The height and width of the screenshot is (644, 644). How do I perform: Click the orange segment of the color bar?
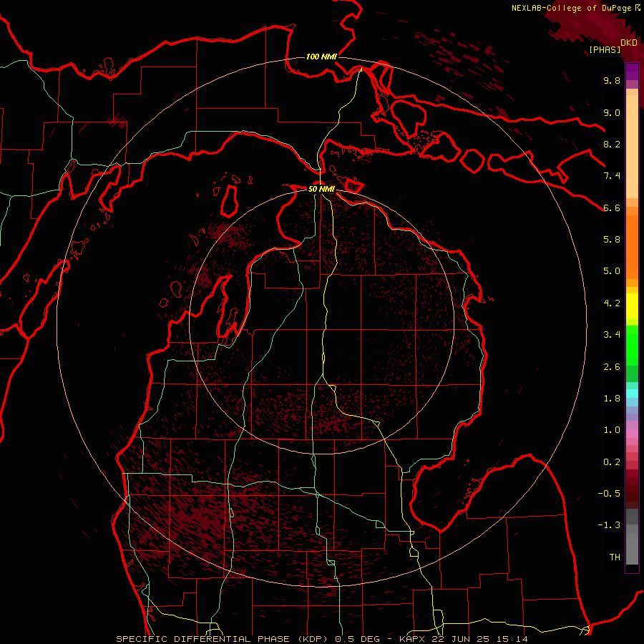pyautogui.click(x=632, y=246)
